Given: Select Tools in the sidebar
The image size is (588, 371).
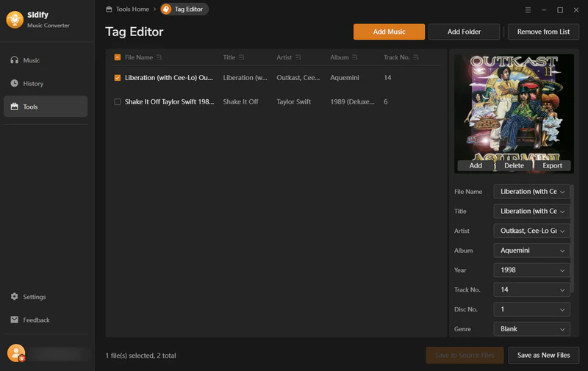Looking at the screenshot, I should tap(46, 107).
